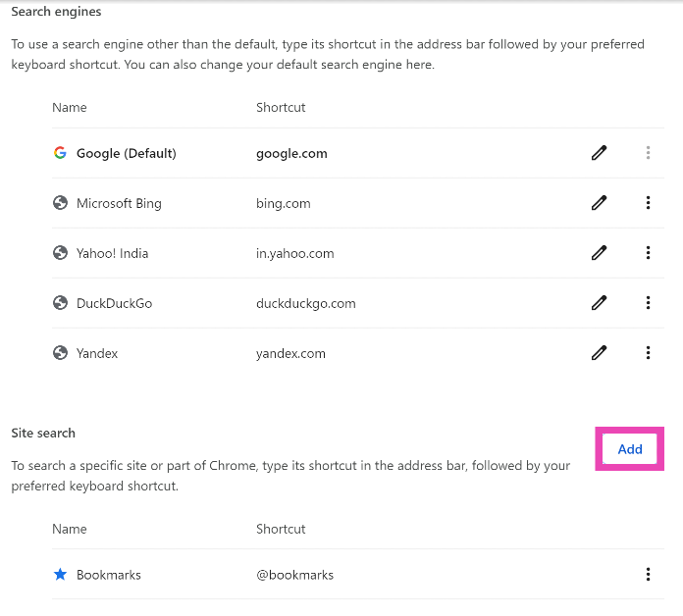Click the edit pencil for Yandex

tap(599, 353)
